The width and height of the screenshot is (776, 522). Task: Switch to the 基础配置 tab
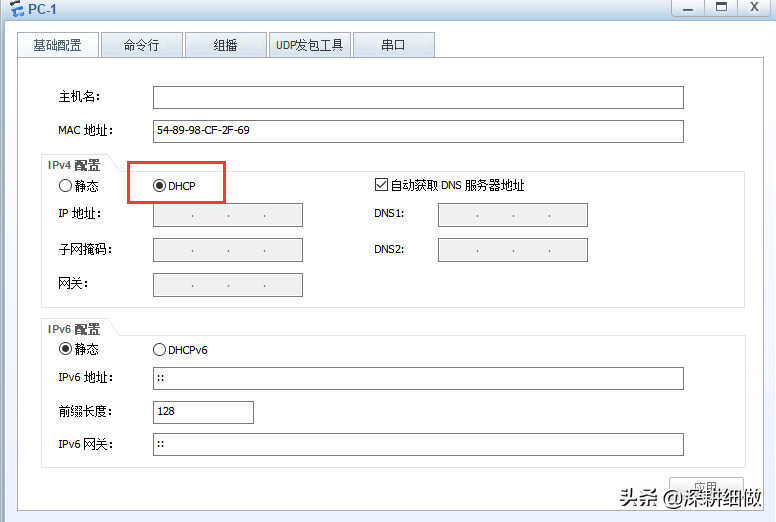coord(58,45)
